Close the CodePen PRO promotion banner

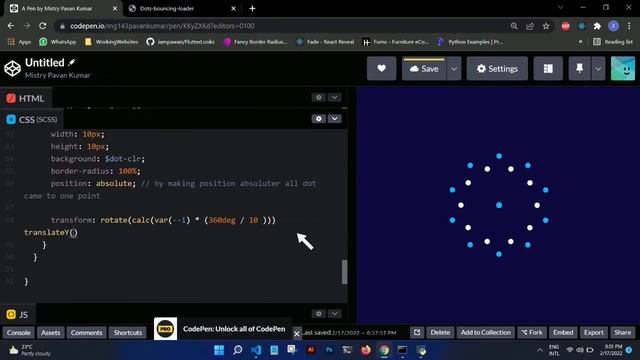(x=297, y=334)
